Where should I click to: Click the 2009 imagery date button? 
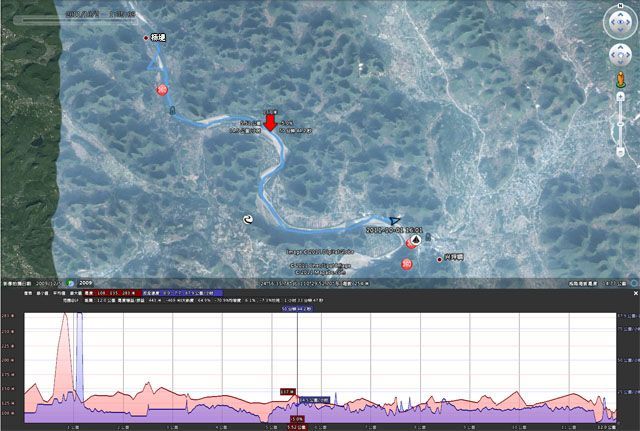86,283
